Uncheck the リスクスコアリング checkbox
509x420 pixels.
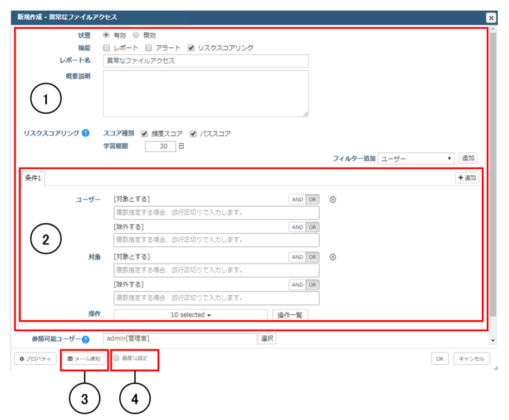pyautogui.click(x=191, y=48)
